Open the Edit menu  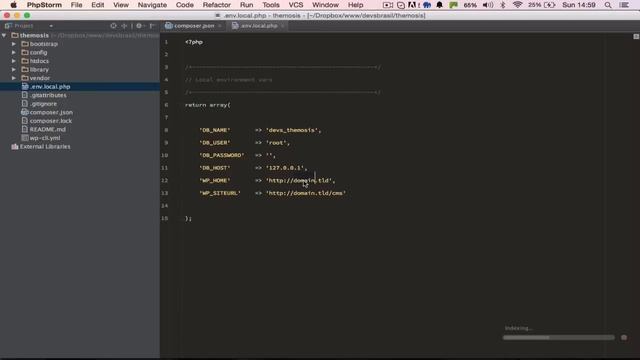point(98,5)
